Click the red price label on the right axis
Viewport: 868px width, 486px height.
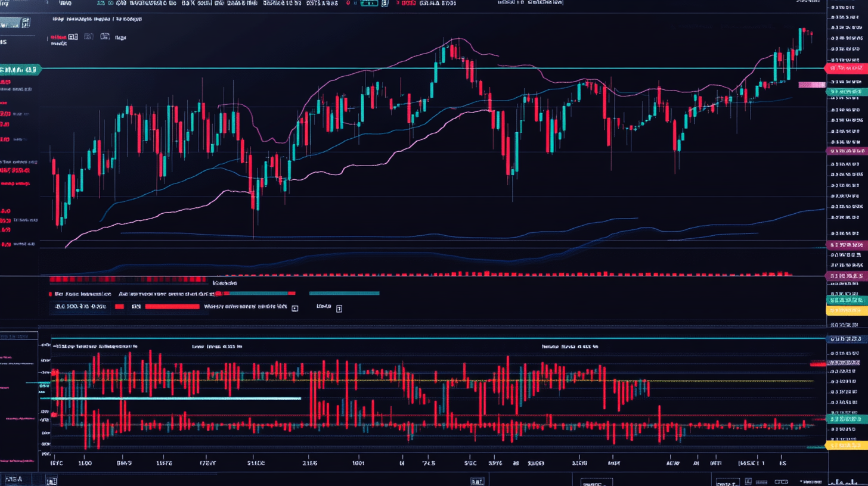847,68
